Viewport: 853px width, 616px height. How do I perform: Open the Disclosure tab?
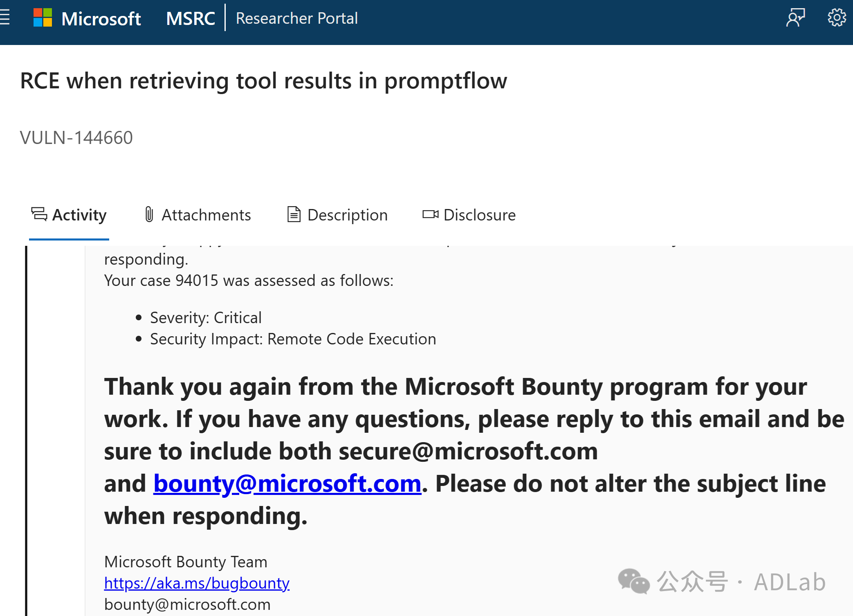pos(479,215)
